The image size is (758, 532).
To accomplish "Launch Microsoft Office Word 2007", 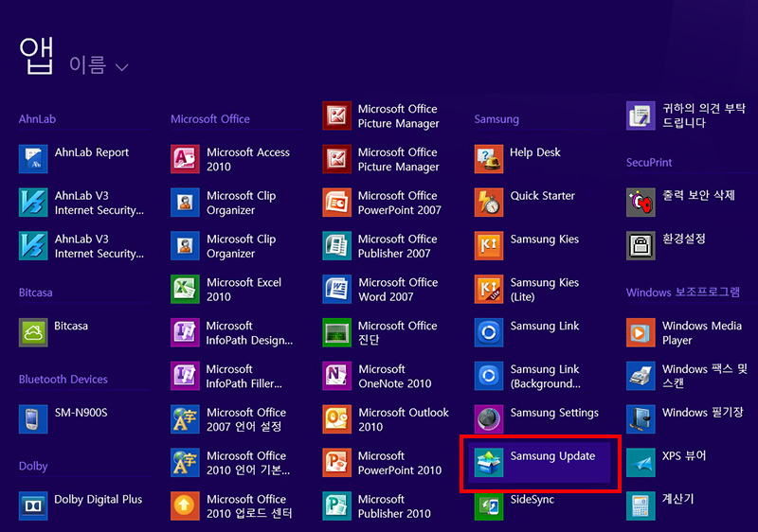I will (x=381, y=289).
